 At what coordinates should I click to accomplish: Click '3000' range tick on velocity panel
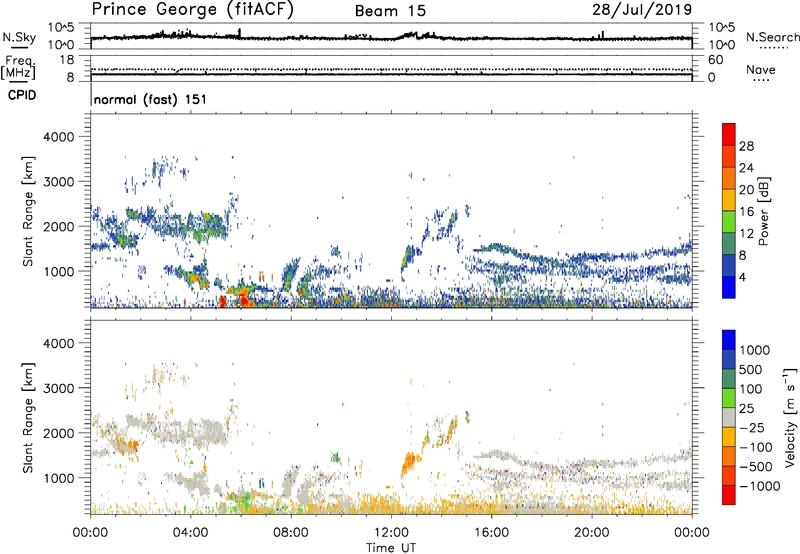coord(59,388)
